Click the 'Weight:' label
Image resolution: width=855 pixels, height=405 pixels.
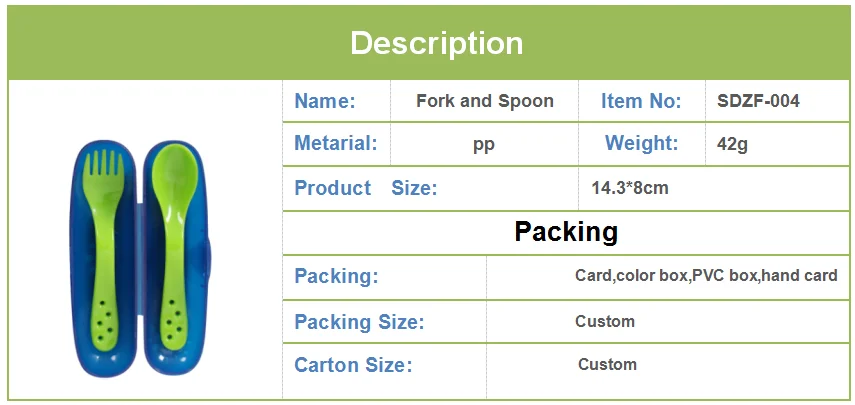642,143
